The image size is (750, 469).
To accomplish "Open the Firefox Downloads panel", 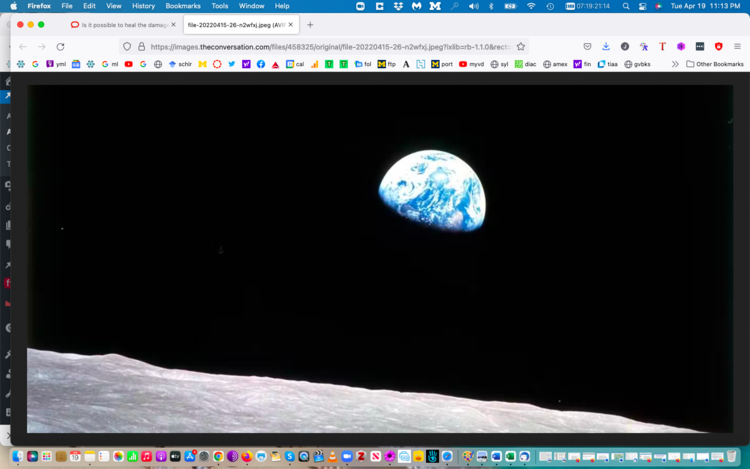I will coord(606,46).
